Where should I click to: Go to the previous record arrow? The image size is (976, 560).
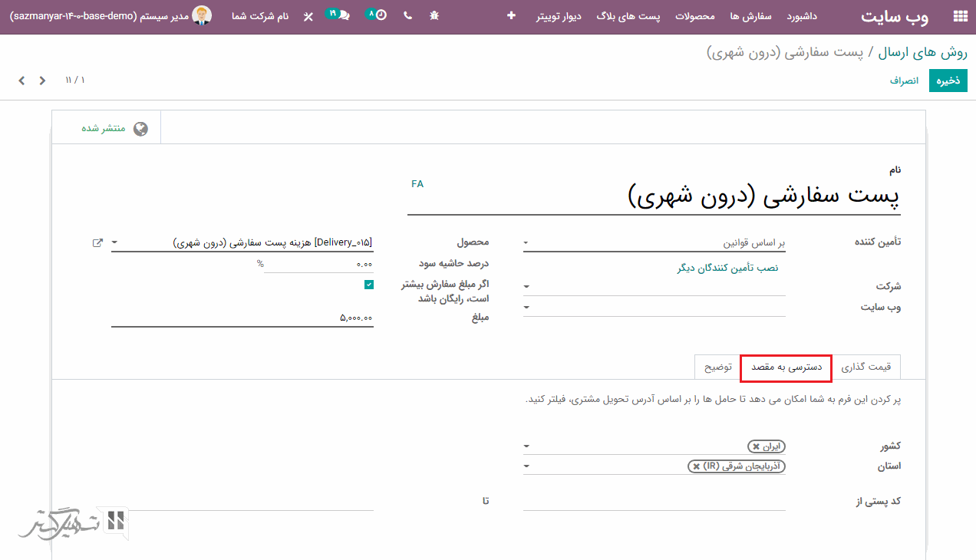point(43,81)
